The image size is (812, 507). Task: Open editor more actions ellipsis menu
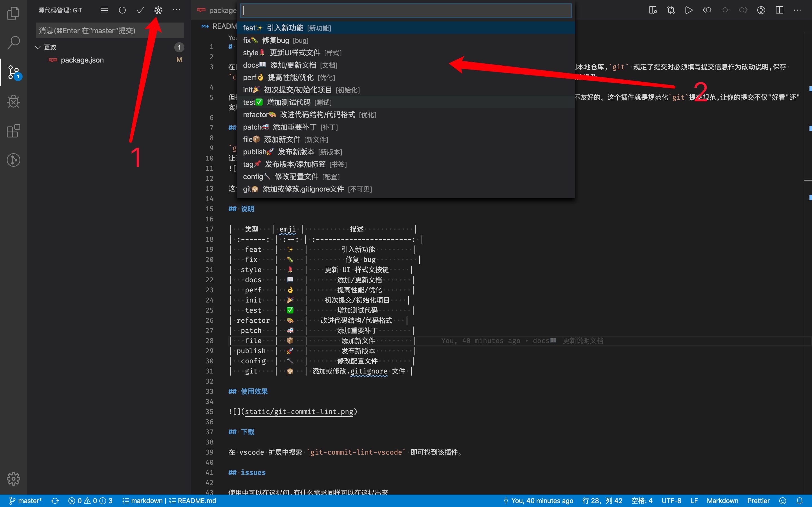point(797,10)
